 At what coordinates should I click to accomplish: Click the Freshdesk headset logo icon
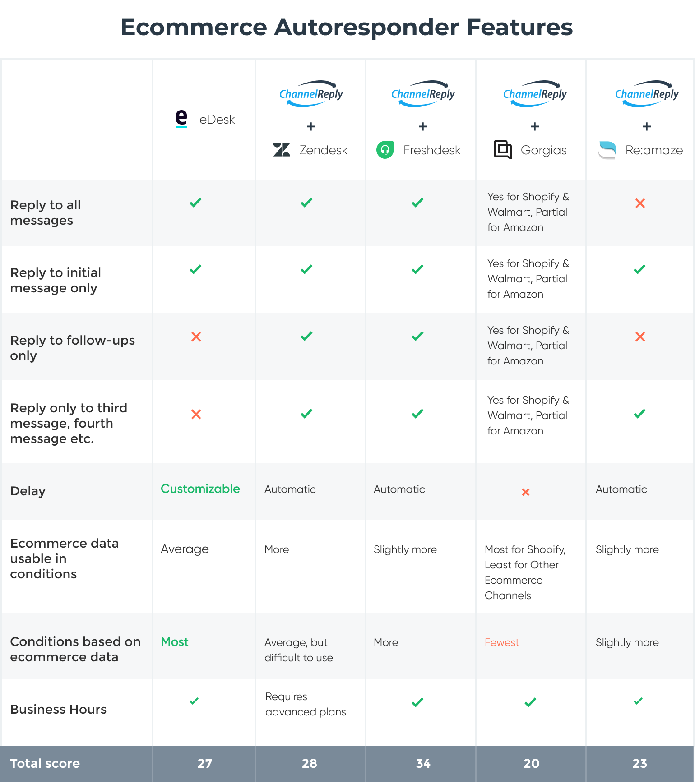point(385,150)
